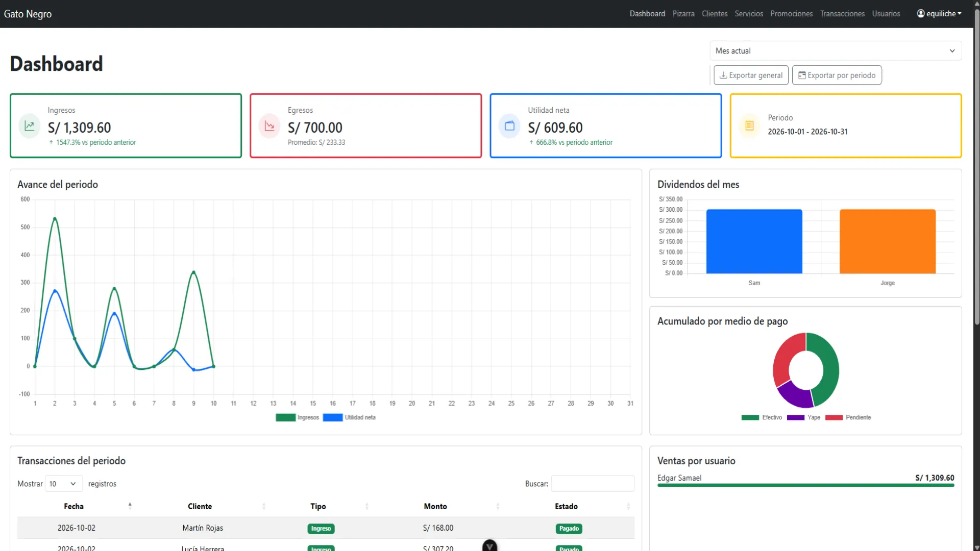Go to Pizarra in the navbar
The image size is (980, 551).
pyautogui.click(x=683, y=14)
